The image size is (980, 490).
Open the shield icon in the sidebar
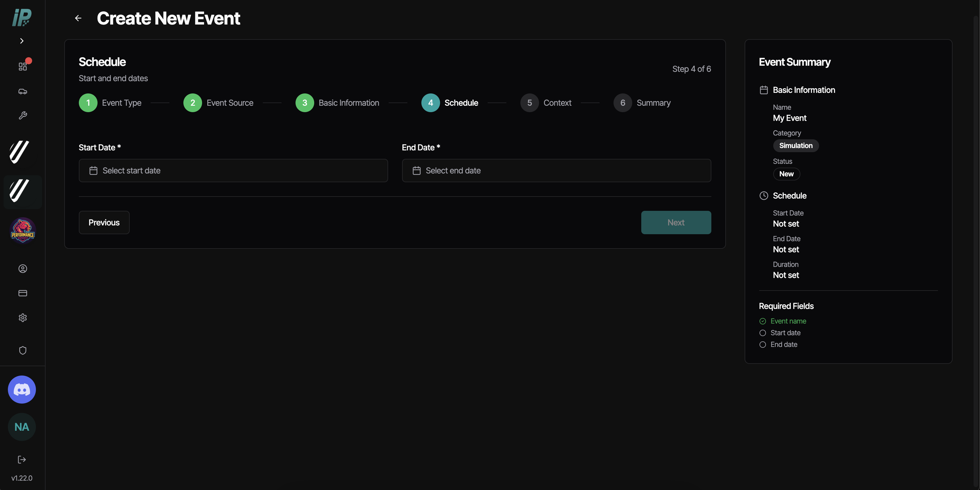click(23, 350)
